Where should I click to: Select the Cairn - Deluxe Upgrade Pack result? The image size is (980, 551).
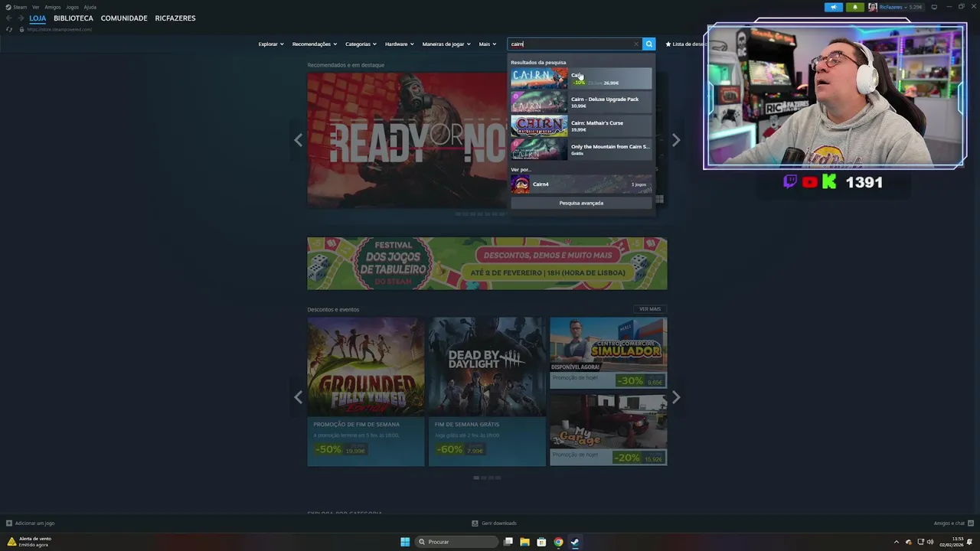pyautogui.click(x=581, y=103)
